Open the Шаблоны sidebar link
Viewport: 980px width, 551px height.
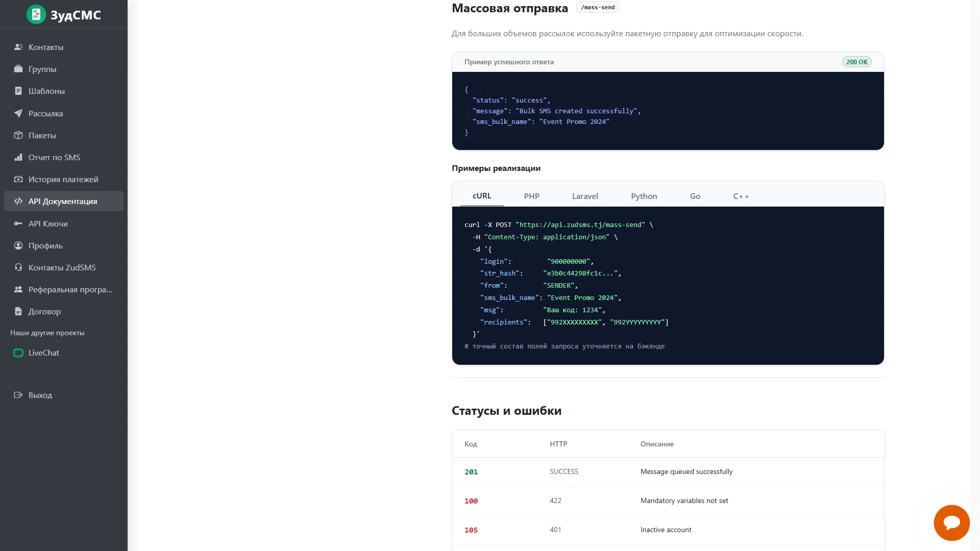pos(64,91)
